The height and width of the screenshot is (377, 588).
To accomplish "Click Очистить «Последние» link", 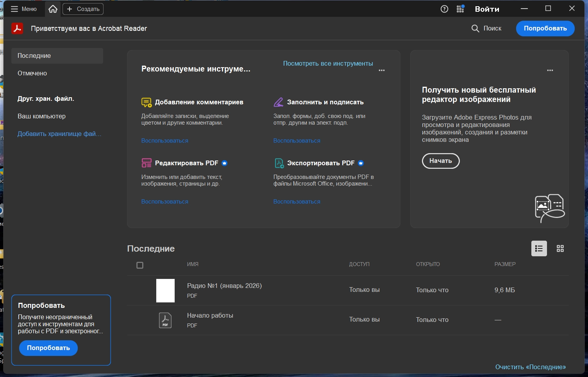I will tap(530, 367).
